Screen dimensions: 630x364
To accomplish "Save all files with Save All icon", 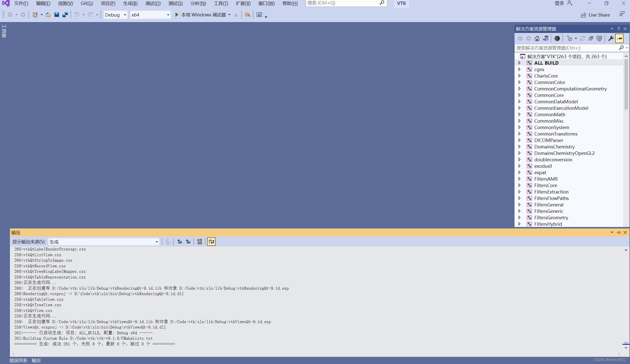I will [x=65, y=15].
